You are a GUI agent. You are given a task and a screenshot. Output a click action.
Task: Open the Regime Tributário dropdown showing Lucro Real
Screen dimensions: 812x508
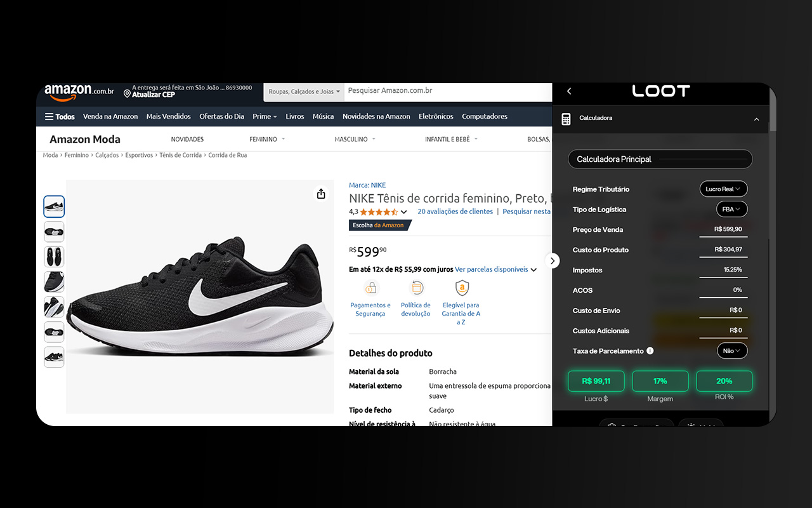point(723,189)
